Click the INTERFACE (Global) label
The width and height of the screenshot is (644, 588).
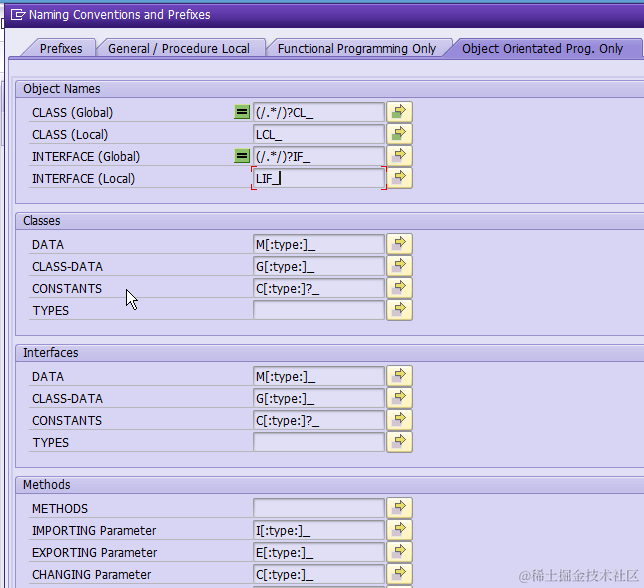[86, 157]
